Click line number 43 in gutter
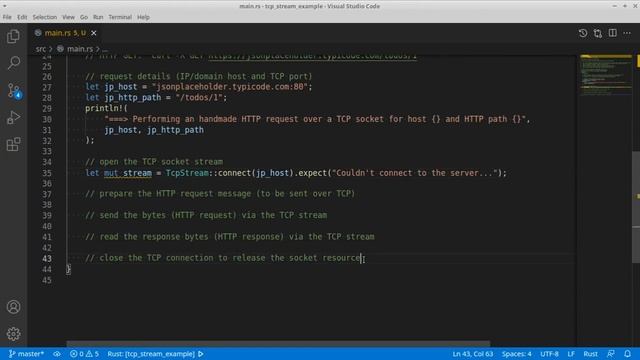 point(47,258)
